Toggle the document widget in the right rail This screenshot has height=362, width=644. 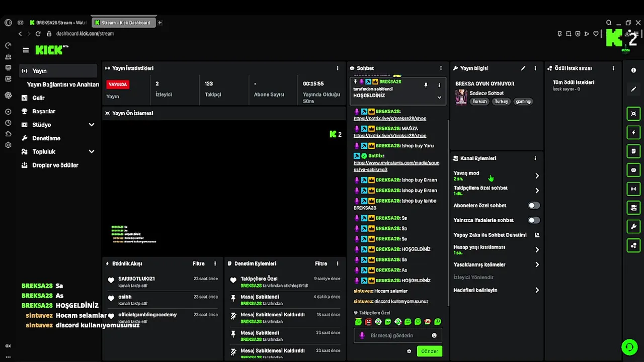click(x=633, y=151)
